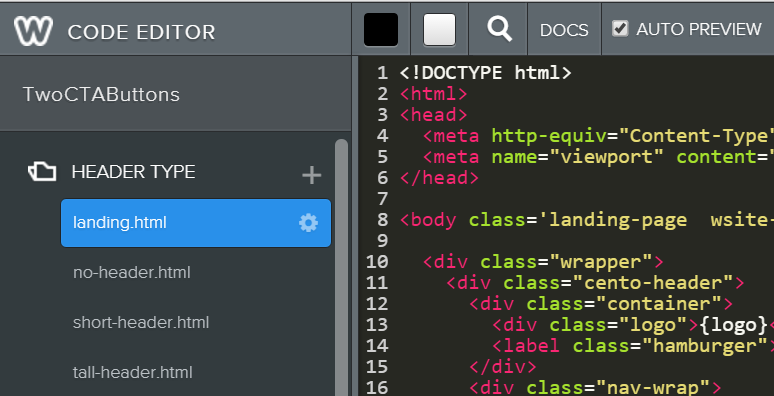The height and width of the screenshot is (396, 774).
Task: Collapse the HEADER TYPE section
Action: click(x=133, y=172)
